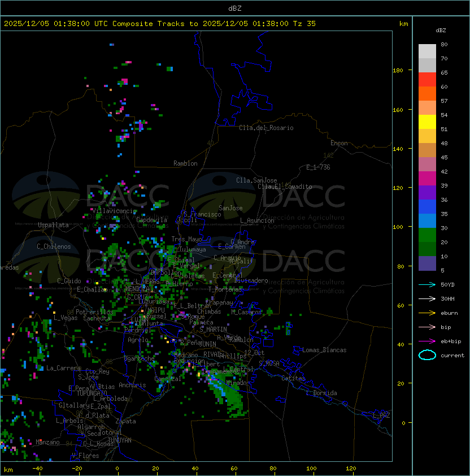Pick the light gray top swatch of dBZ scale
Screen dimensions: 470x476
pyautogui.click(x=427, y=51)
